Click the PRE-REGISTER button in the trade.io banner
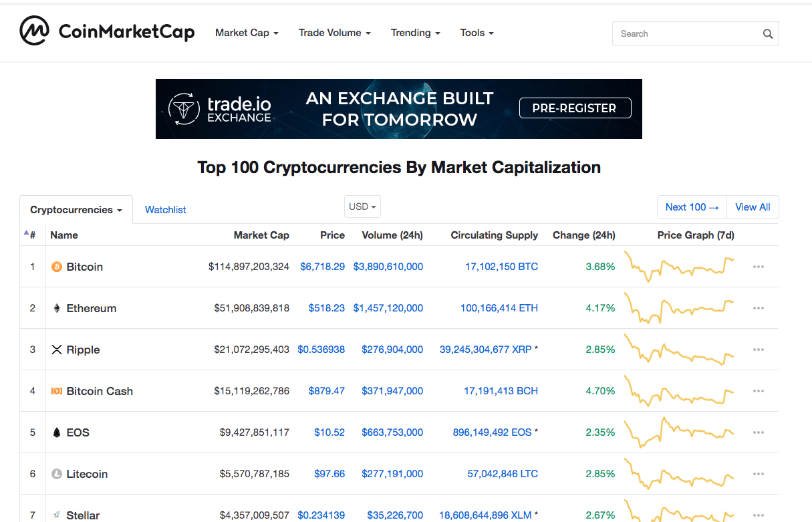812x522 pixels. tap(575, 108)
